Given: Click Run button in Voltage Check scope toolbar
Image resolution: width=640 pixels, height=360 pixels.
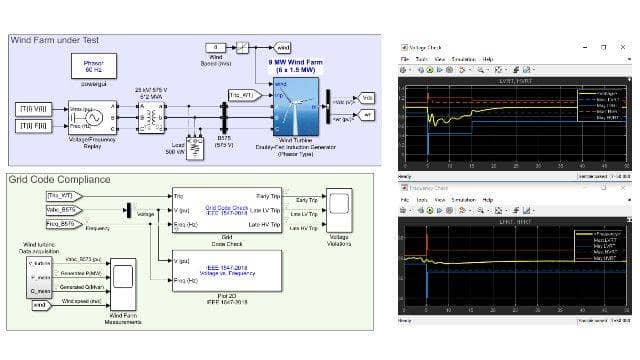Looking at the screenshot, I should [430, 70].
